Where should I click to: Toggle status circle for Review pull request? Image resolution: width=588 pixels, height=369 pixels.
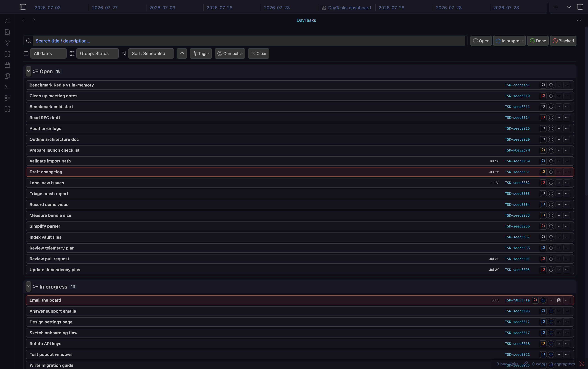pyautogui.click(x=551, y=259)
